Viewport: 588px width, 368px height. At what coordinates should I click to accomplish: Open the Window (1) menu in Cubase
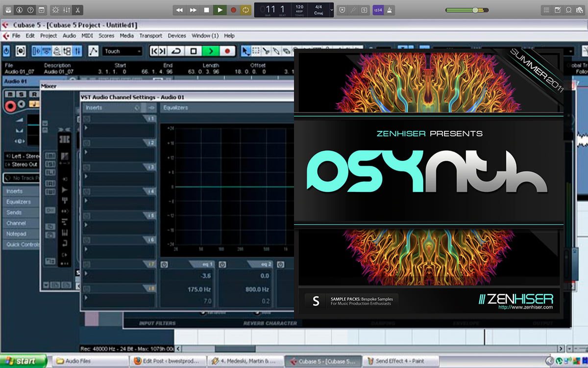point(205,36)
